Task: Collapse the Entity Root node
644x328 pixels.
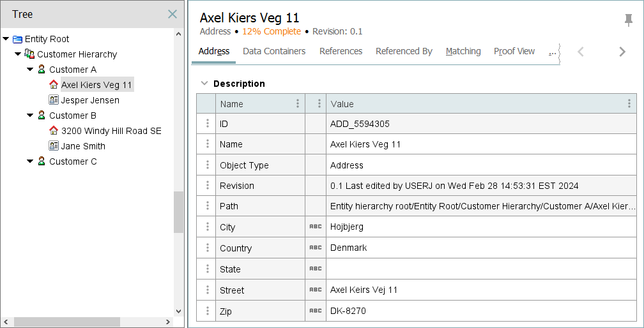Action: 6,39
